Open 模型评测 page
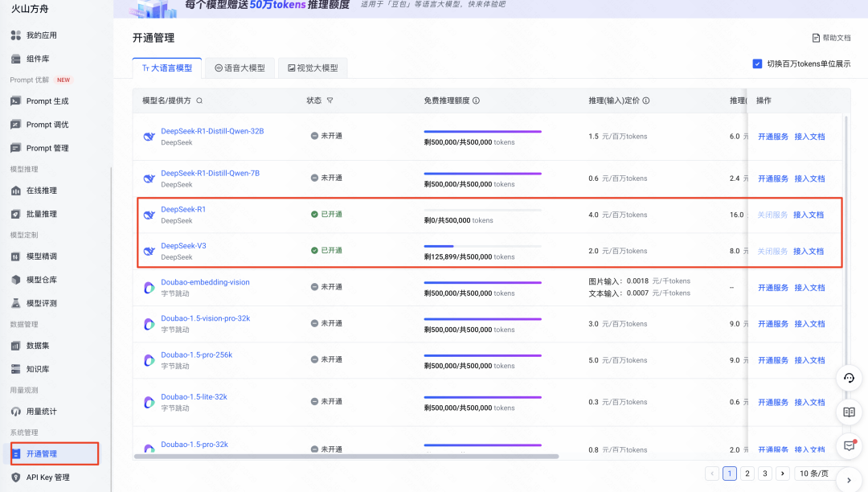This screenshot has height=492, width=868. pyautogui.click(x=33, y=303)
